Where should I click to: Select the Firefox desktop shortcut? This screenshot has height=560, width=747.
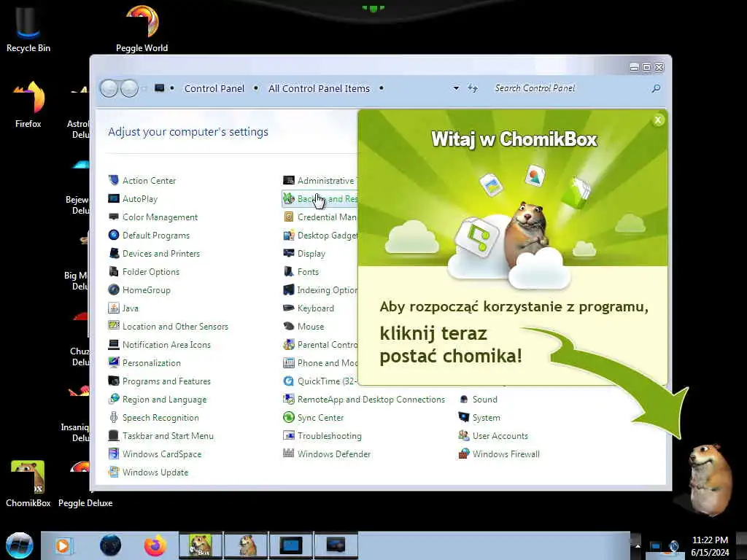click(28, 104)
